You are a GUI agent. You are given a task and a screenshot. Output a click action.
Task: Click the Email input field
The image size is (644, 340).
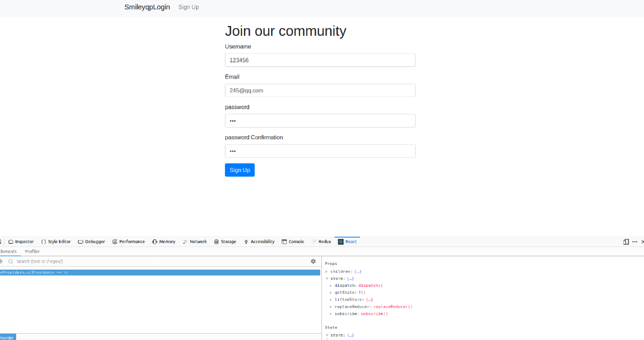[x=320, y=90]
